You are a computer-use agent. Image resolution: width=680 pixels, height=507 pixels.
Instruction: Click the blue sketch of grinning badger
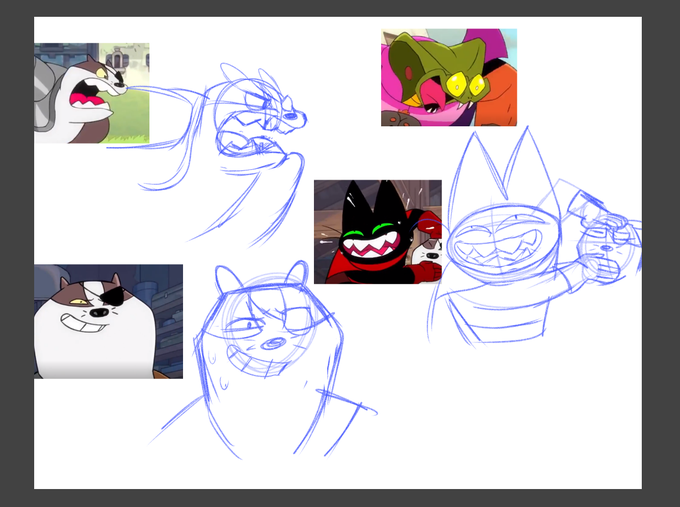pos(262,360)
